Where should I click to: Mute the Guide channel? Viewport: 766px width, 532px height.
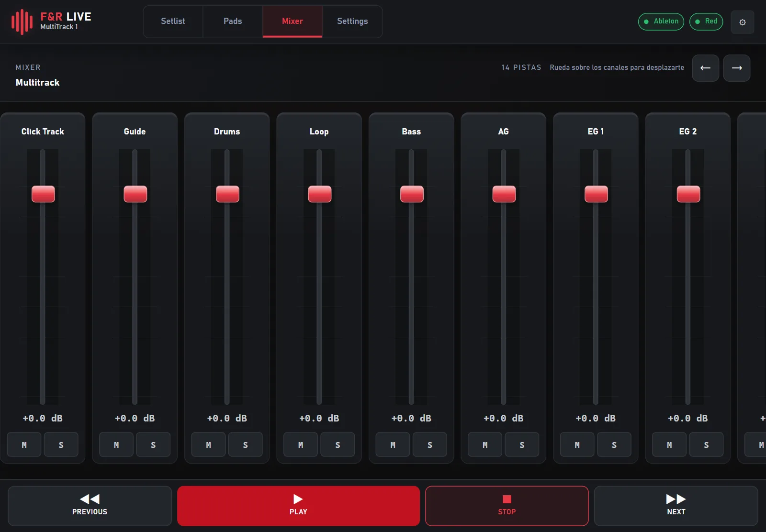point(116,444)
